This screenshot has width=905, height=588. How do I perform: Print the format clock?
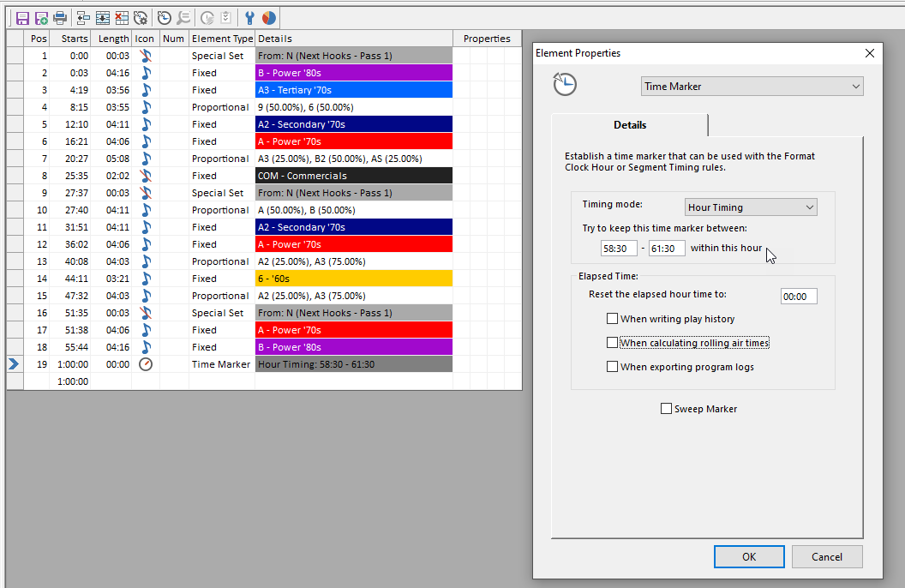60,19
